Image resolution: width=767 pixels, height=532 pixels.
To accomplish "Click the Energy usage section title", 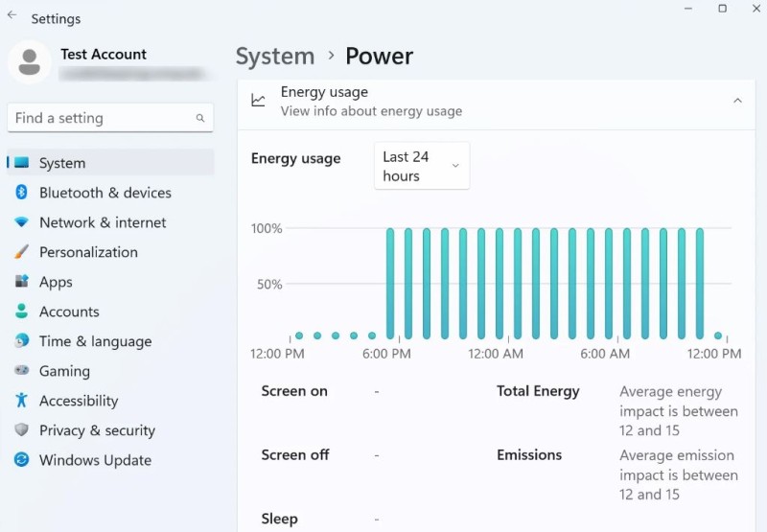I will click(x=324, y=92).
